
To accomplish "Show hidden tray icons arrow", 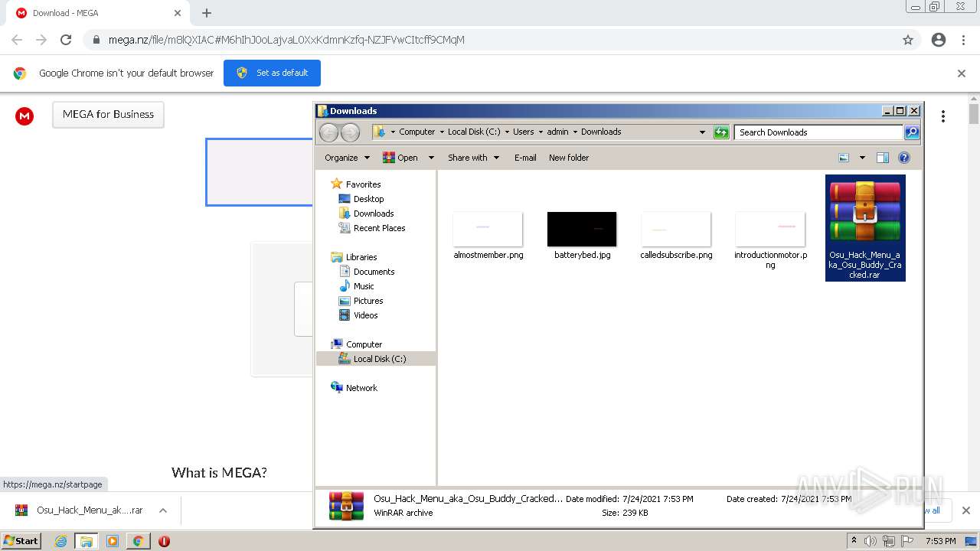I will pyautogui.click(x=854, y=541).
